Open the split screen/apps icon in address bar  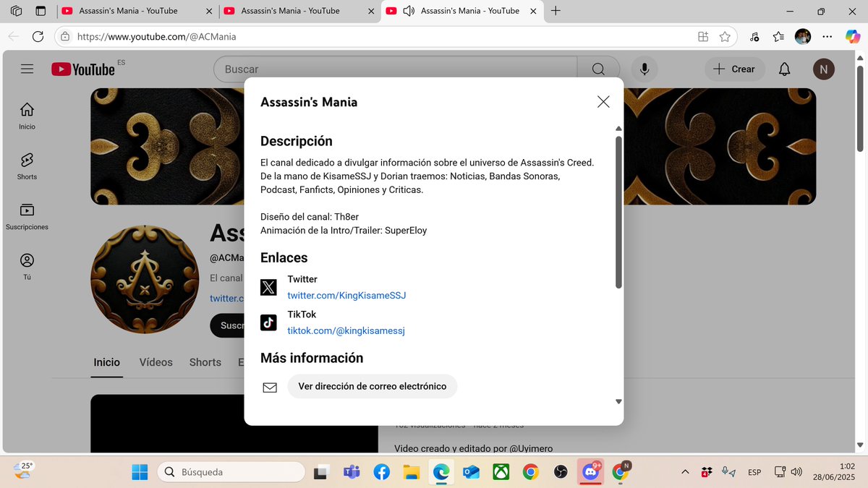(702, 37)
